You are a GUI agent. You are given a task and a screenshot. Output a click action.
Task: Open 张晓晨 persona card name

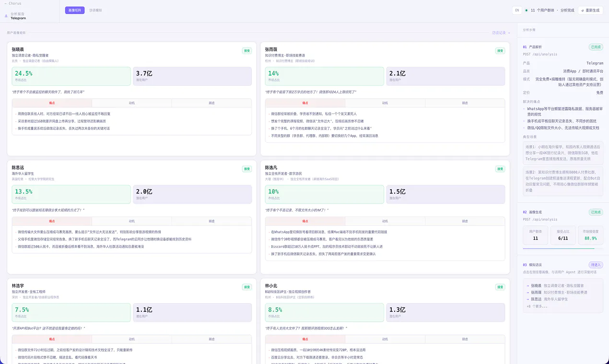coord(18,49)
